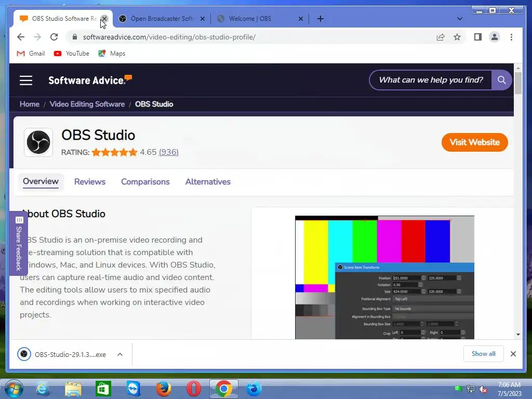This screenshot has width=532, height=399.
Task: Switch to the Open Broadcaster Software tab
Action: click(x=162, y=19)
